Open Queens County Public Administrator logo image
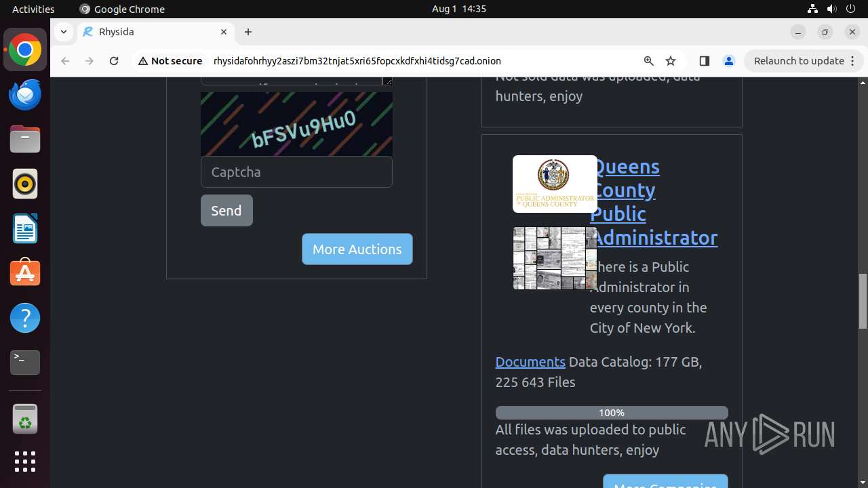Image resolution: width=868 pixels, height=488 pixels. (x=555, y=184)
